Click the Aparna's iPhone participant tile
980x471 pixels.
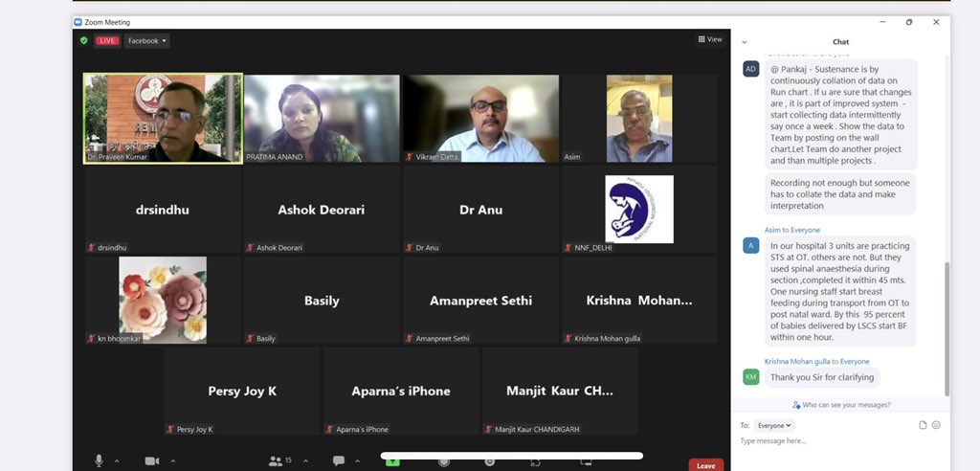(x=401, y=391)
